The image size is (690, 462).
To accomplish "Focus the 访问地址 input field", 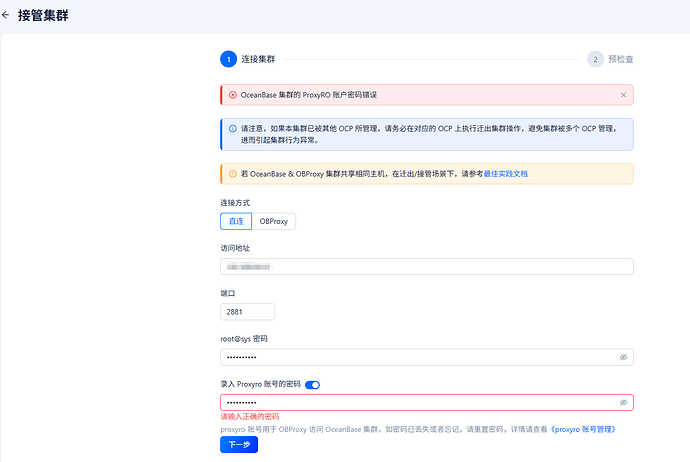I will tap(426, 267).
